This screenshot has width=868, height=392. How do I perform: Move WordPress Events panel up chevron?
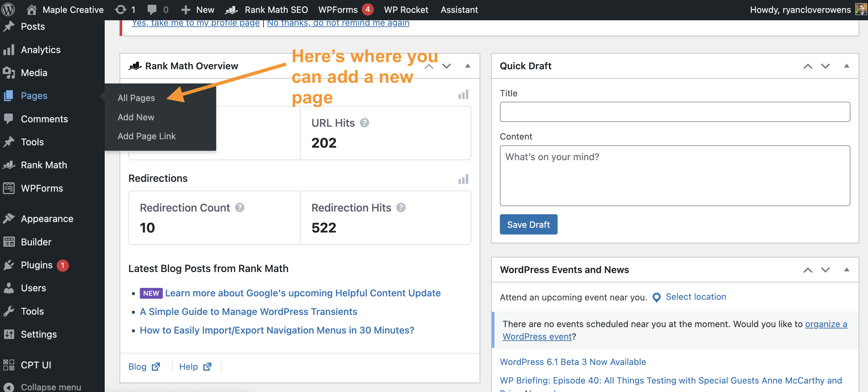808,270
